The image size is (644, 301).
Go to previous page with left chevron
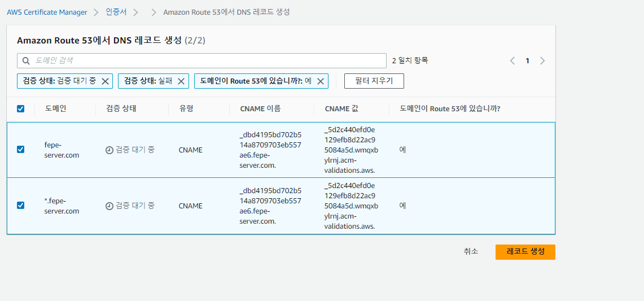point(512,61)
